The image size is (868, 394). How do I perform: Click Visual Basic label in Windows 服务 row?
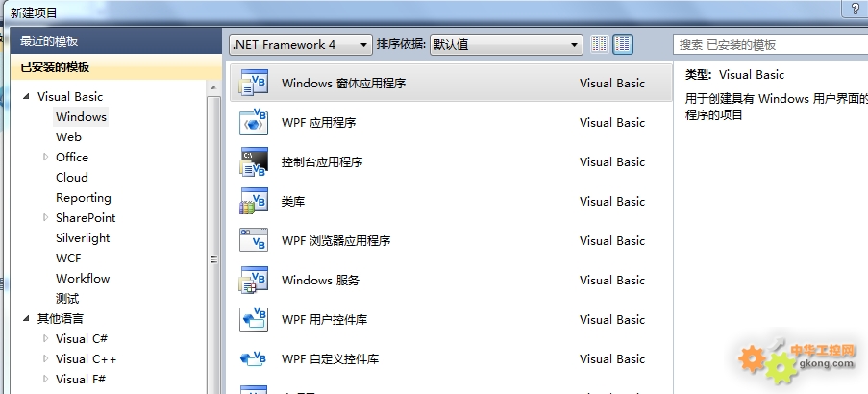[x=612, y=280]
